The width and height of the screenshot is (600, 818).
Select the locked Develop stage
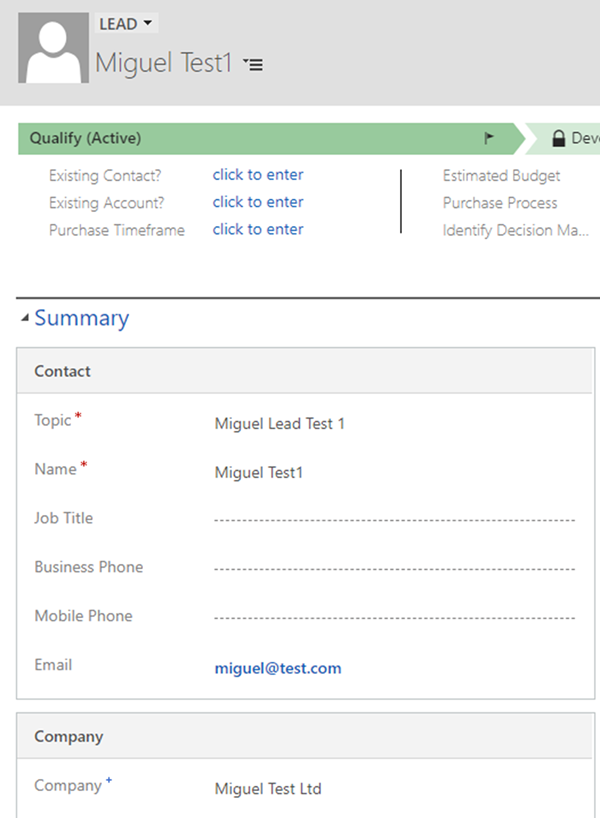570,138
